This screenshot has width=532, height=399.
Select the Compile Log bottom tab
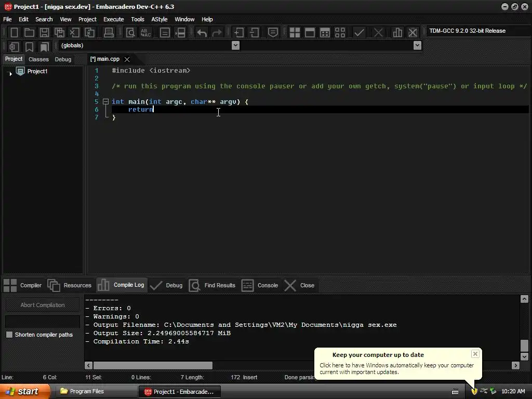122,285
